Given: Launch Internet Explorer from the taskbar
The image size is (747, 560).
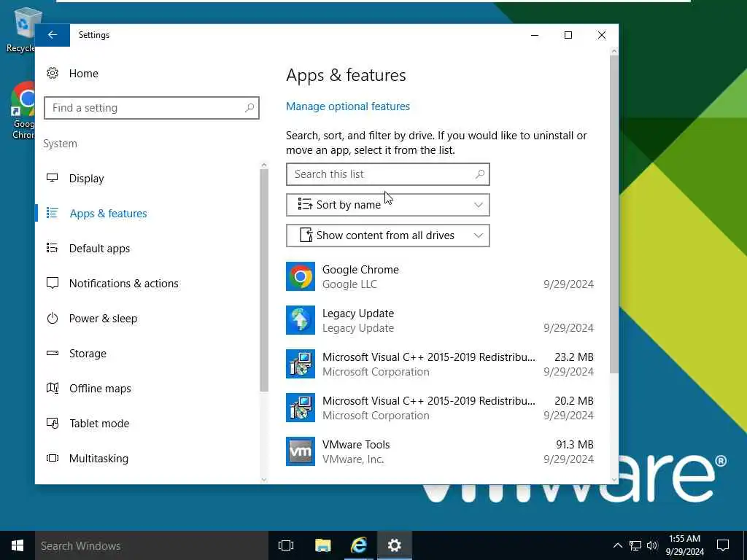Looking at the screenshot, I should click(x=359, y=545).
